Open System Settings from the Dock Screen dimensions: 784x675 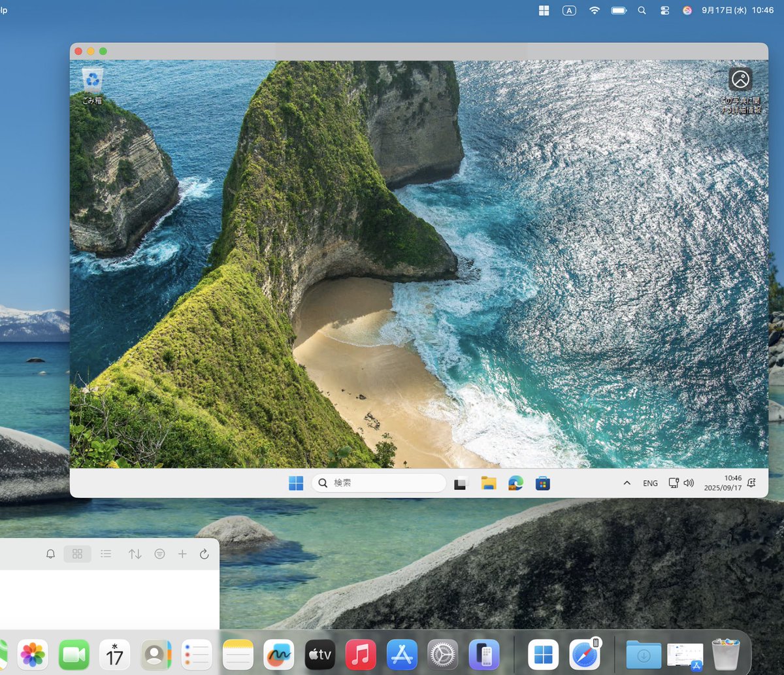pos(443,654)
